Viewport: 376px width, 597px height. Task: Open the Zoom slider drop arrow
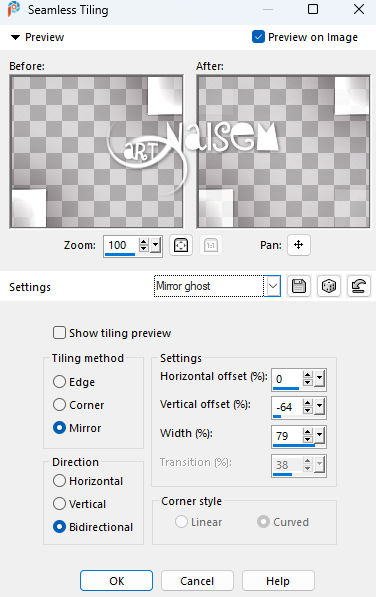point(155,245)
